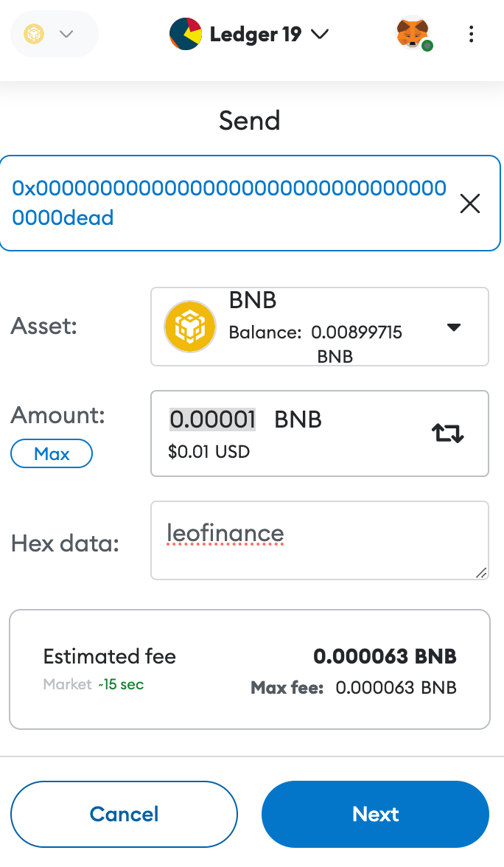Click the MetaMask fox connection icon
Image resolution: width=504 pixels, height=867 pixels.
[414, 34]
